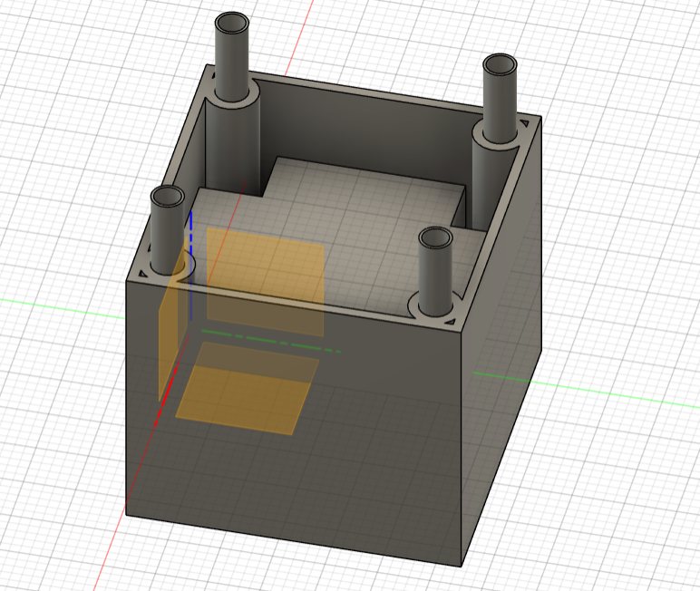
Task: Select the front-left post beside blue axis
Action: 167,230
